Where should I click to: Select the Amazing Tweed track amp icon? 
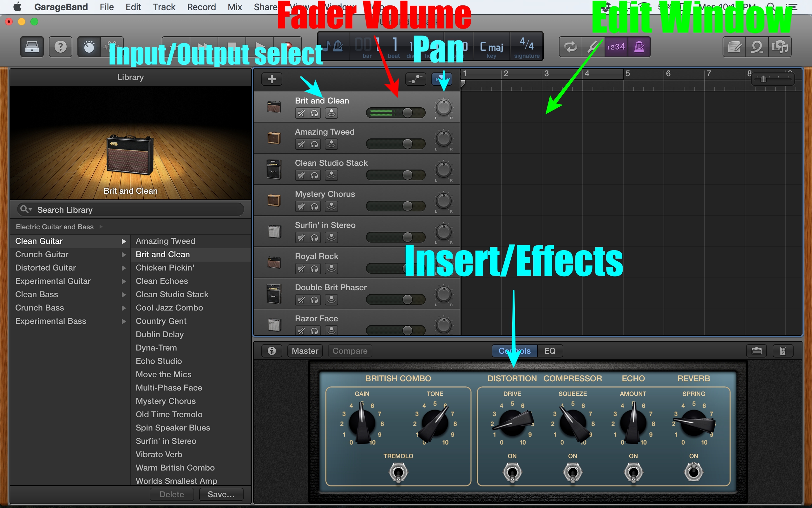coord(274,138)
